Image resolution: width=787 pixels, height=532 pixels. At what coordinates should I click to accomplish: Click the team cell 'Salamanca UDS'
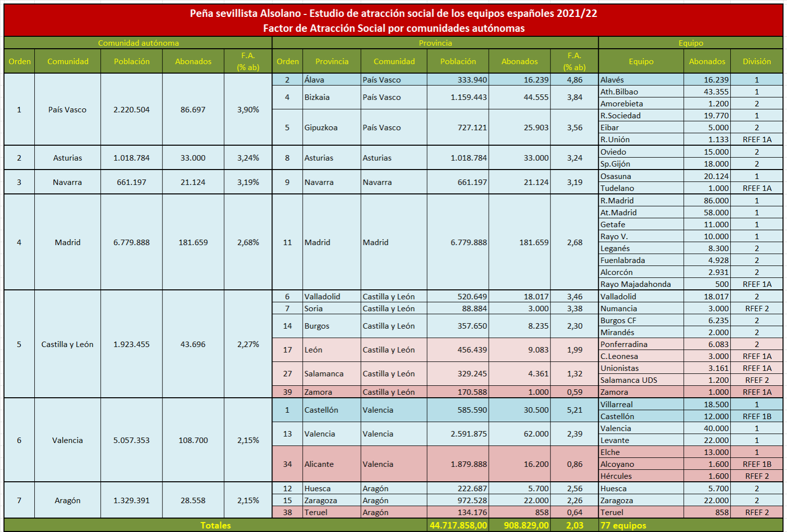point(641,380)
